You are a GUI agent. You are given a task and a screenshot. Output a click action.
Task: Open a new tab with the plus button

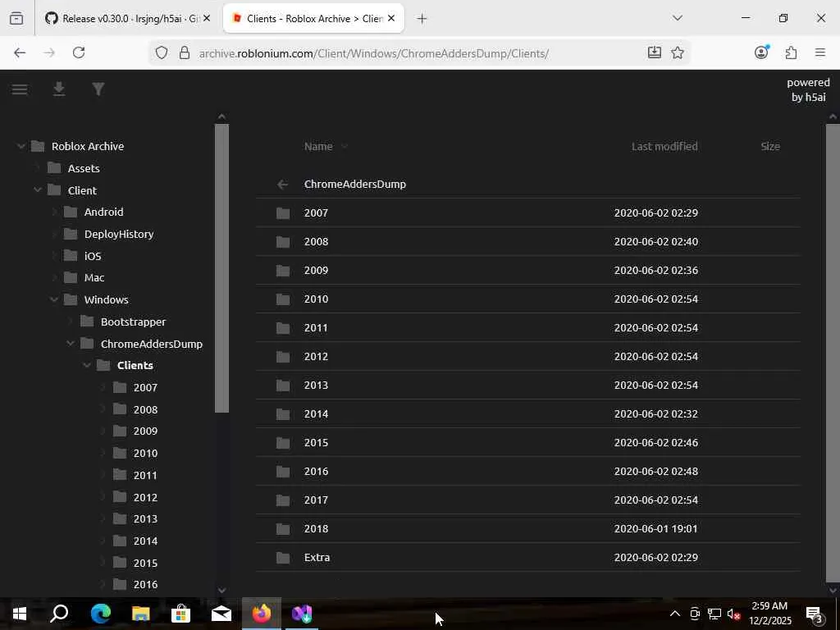click(422, 19)
